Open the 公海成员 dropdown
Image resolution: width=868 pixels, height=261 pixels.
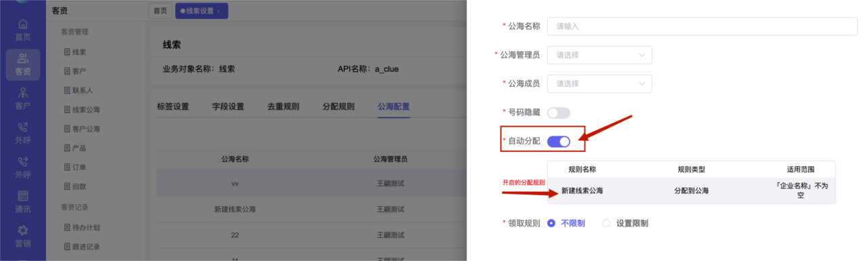[x=599, y=83]
